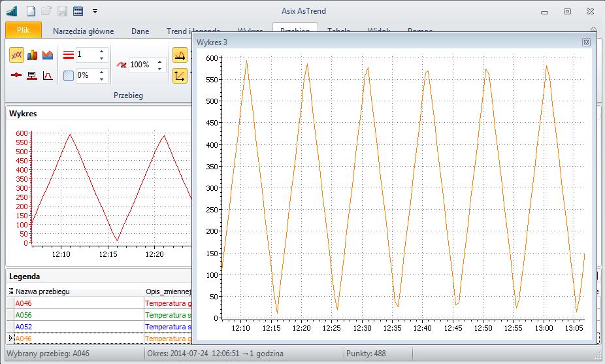Click the Wykres panel header

tap(99, 114)
